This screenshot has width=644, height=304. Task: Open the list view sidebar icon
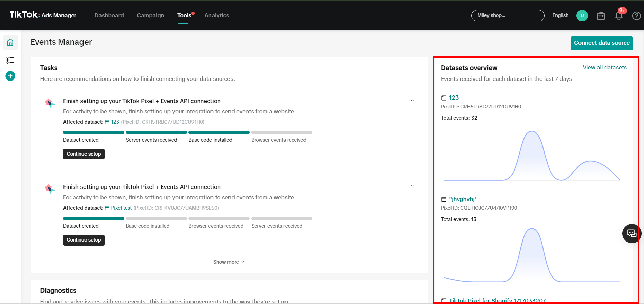click(x=10, y=60)
